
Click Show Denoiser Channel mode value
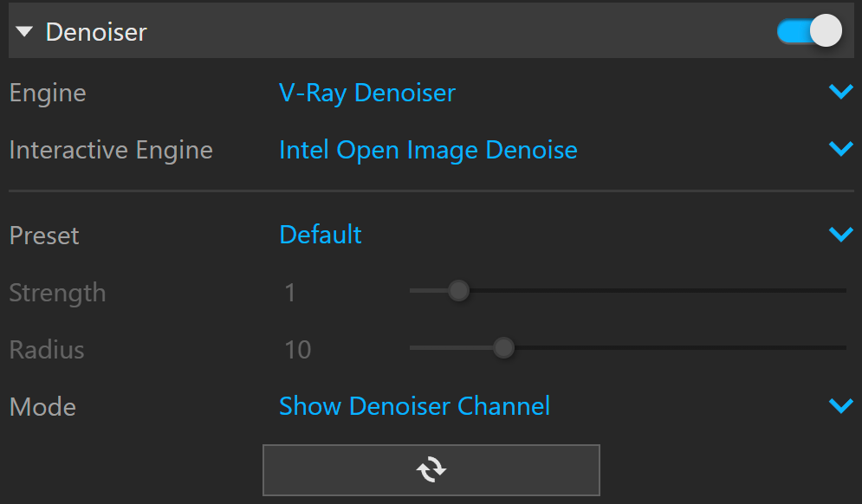pos(414,406)
